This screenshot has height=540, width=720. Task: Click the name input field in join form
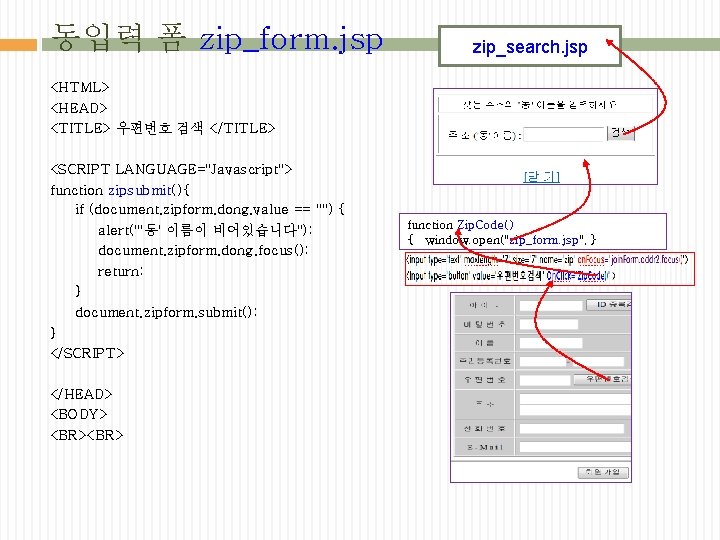coord(551,343)
